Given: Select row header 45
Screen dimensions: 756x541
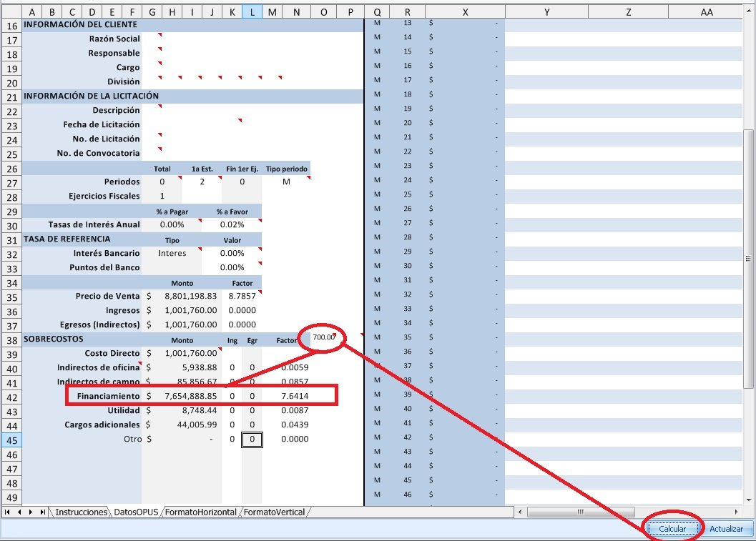Looking at the screenshot, I should (x=11, y=440).
